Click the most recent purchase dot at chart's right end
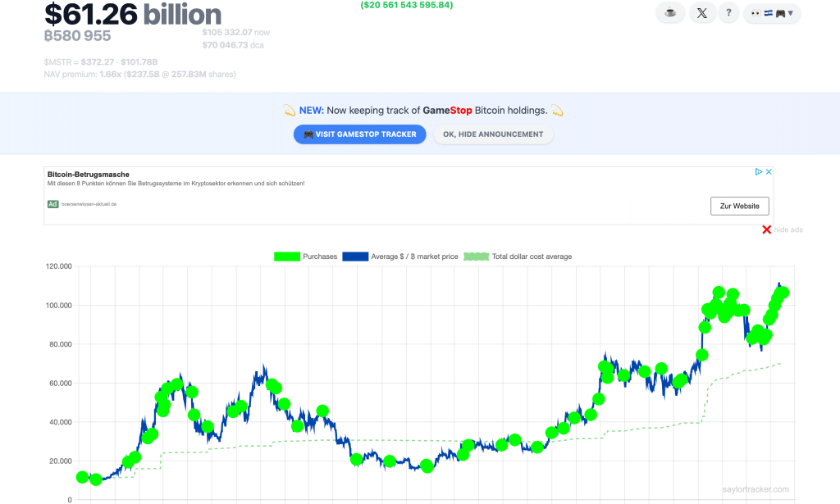 pos(783,292)
